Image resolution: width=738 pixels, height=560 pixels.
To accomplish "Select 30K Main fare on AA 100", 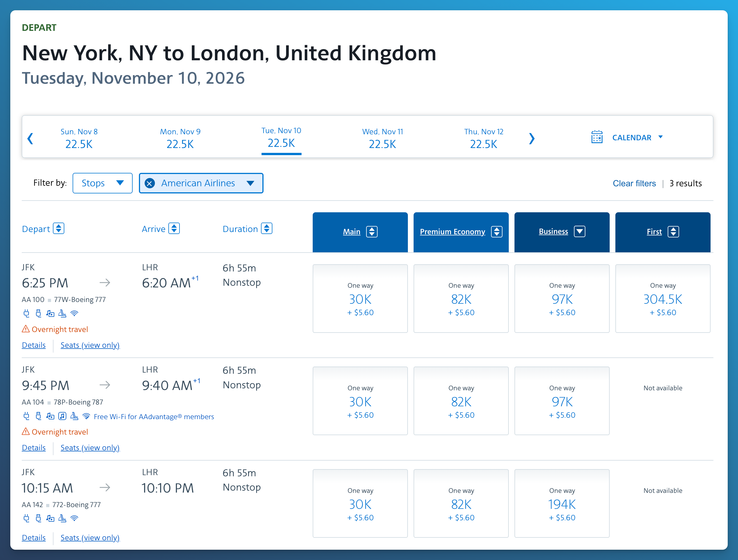I will [x=360, y=299].
